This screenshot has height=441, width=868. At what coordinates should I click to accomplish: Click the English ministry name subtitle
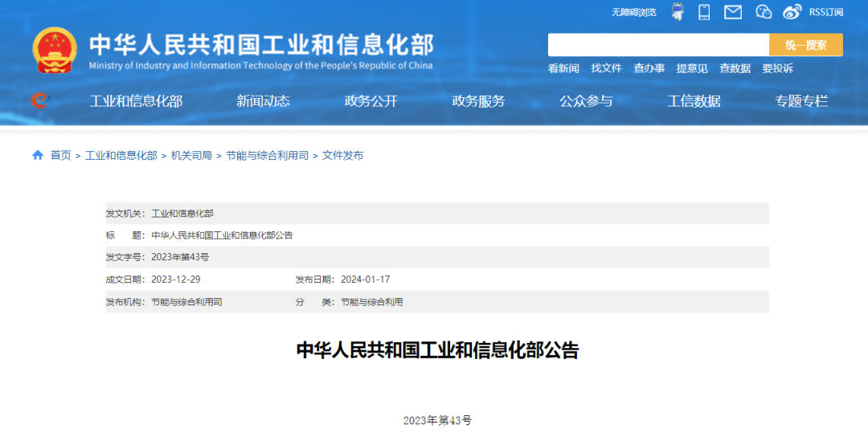click(x=260, y=65)
